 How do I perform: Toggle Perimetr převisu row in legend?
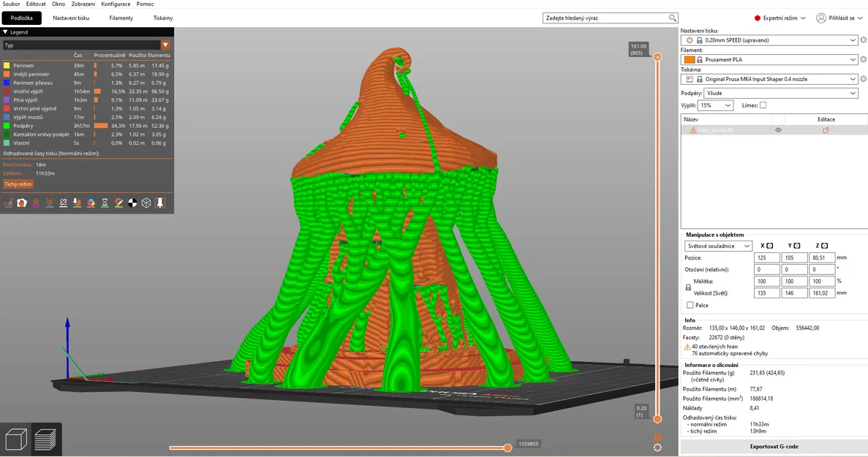click(86, 83)
